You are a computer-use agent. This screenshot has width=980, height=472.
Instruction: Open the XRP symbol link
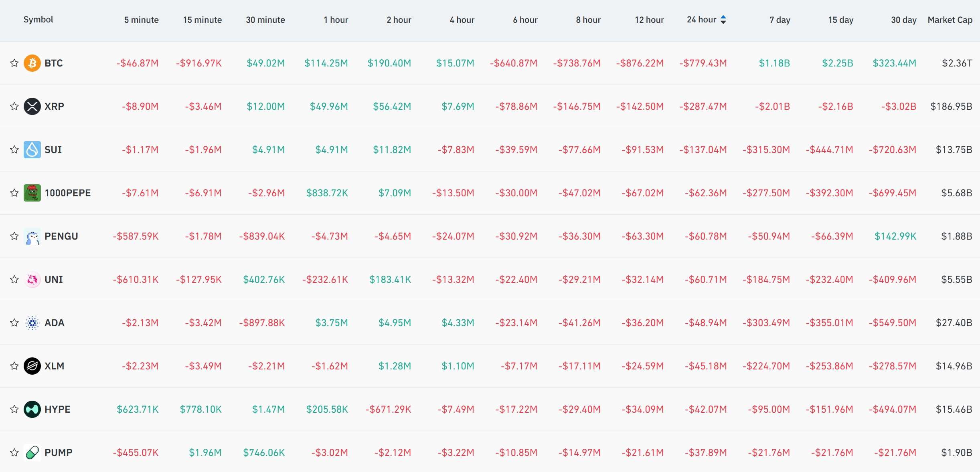coord(55,106)
